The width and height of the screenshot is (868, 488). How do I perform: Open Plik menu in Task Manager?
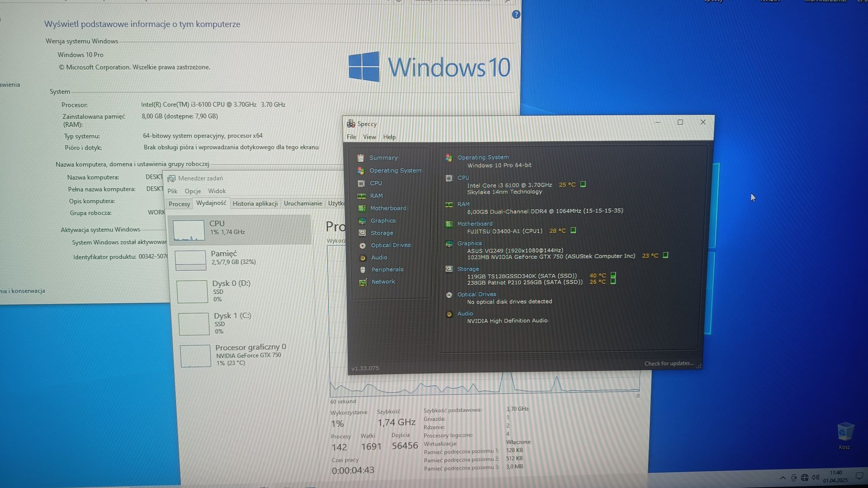click(x=172, y=191)
